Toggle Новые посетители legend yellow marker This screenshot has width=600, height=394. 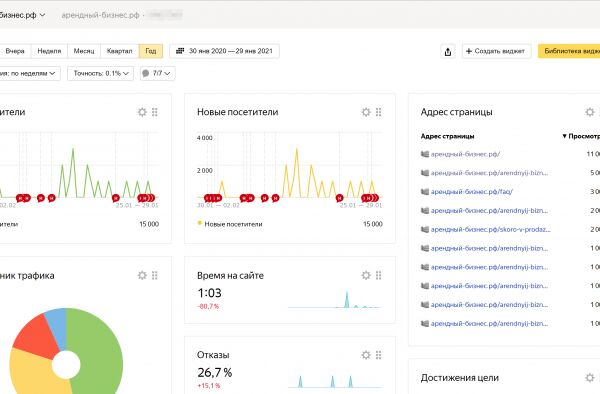click(x=199, y=223)
